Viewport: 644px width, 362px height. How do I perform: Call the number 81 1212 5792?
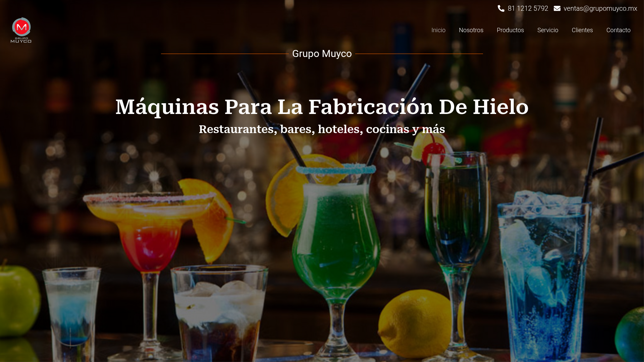click(x=528, y=8)
